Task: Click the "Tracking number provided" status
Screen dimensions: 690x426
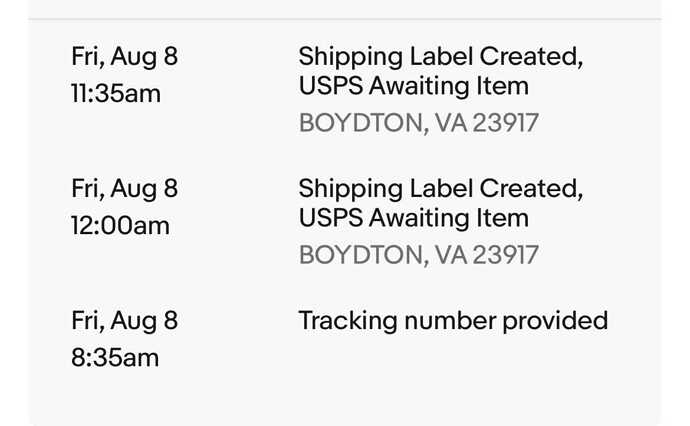Action: (453, 320)
